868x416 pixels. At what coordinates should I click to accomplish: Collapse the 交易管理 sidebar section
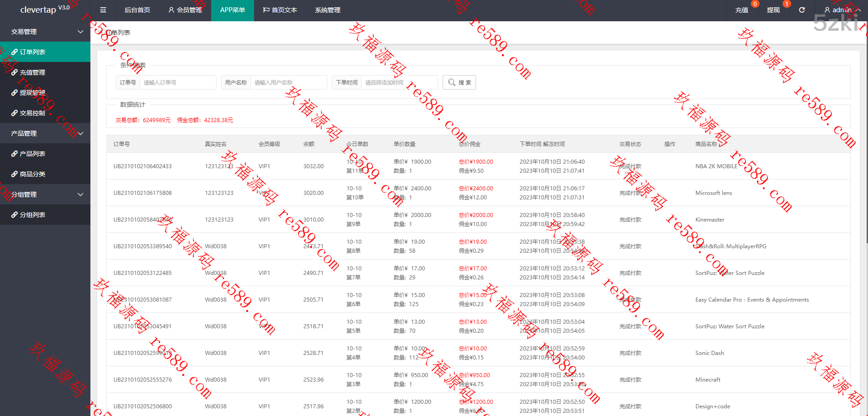(x=45, y=32)
